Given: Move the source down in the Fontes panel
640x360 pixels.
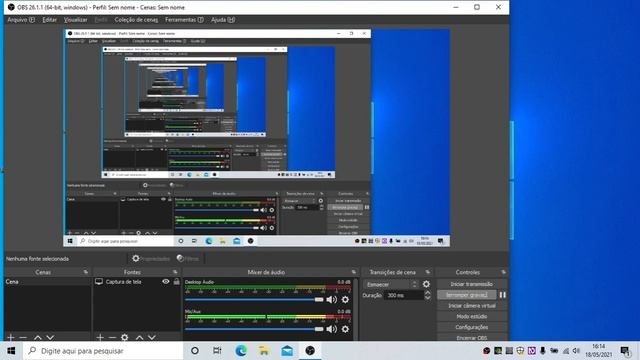Looking at the screenshot, I should pyautogui.click(x=152, y=338).
